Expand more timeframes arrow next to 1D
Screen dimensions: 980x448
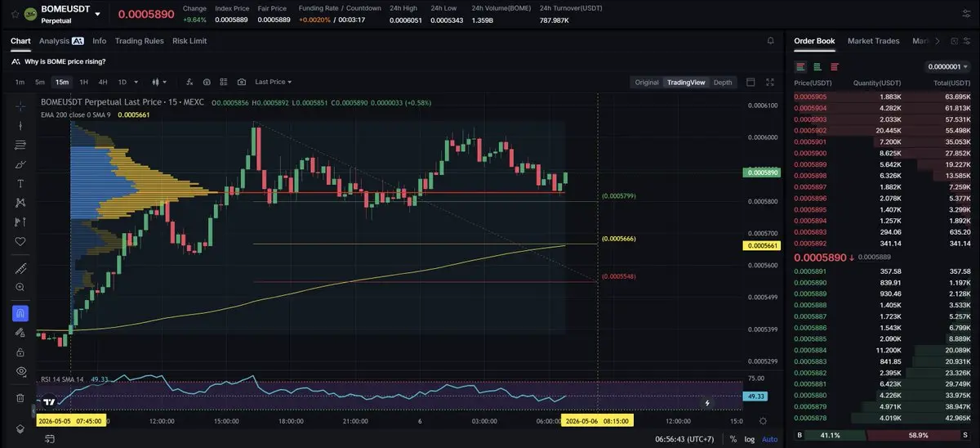136,82
